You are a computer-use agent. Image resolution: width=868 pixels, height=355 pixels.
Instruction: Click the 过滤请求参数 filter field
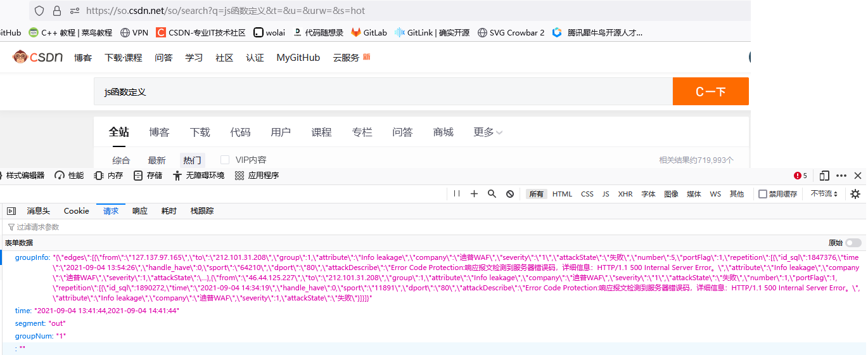[x=38, y=227]
